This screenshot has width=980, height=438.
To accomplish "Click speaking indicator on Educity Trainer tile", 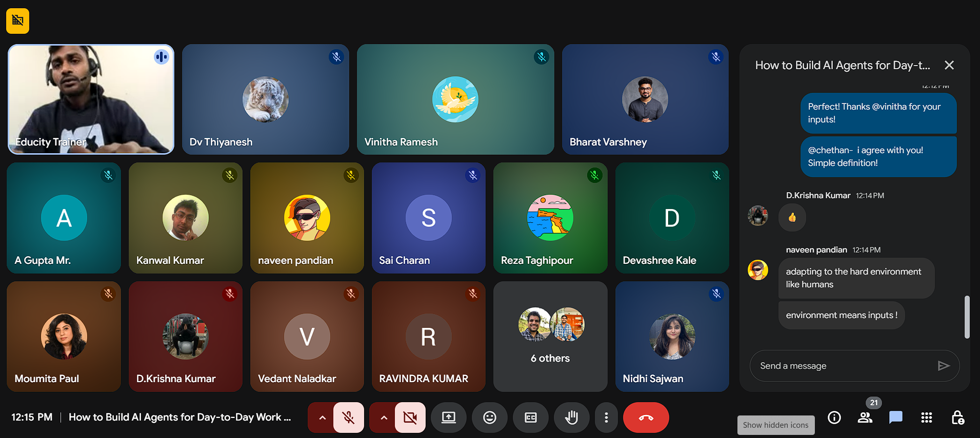I will (161, 57).
